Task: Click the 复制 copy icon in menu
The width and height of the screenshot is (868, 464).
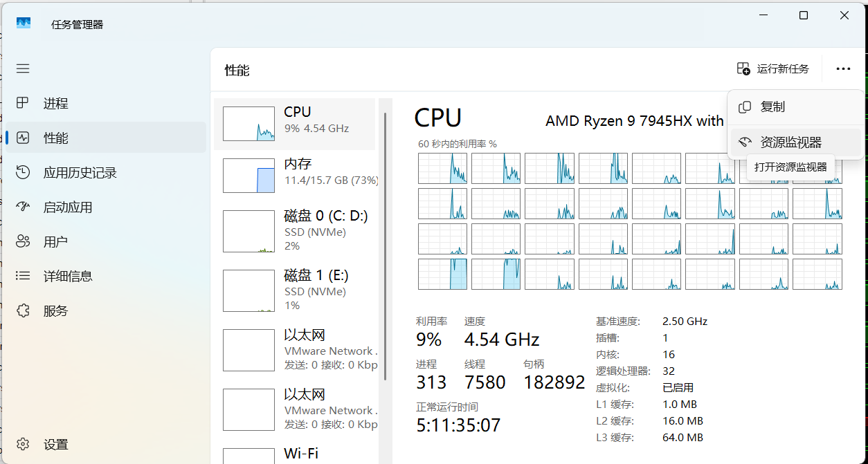Action: point(745,107)
